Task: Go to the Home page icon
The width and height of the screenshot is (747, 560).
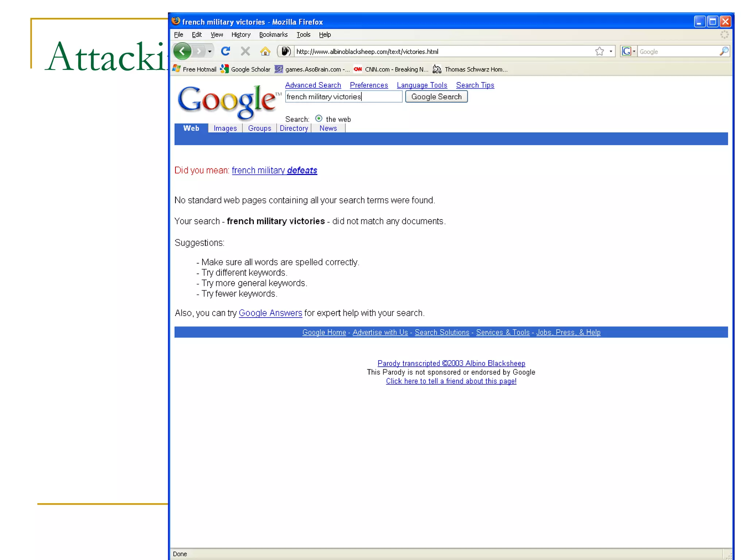Action: pos(266,51)
